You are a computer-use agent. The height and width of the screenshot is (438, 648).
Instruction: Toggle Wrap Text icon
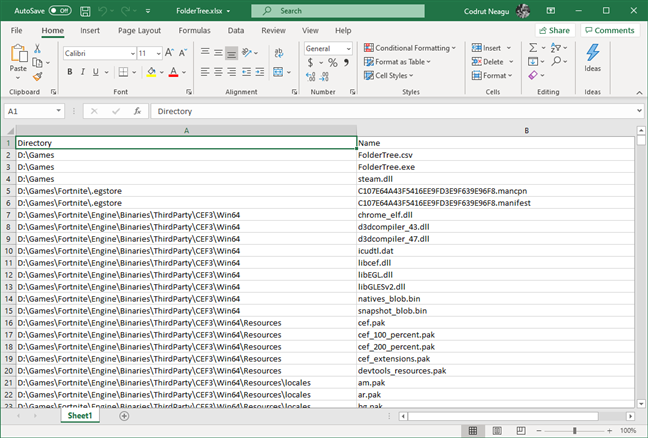(279, 52)
